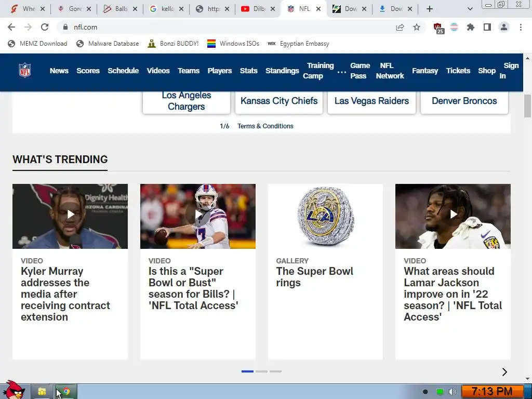Click the green network tray icon

440,392
